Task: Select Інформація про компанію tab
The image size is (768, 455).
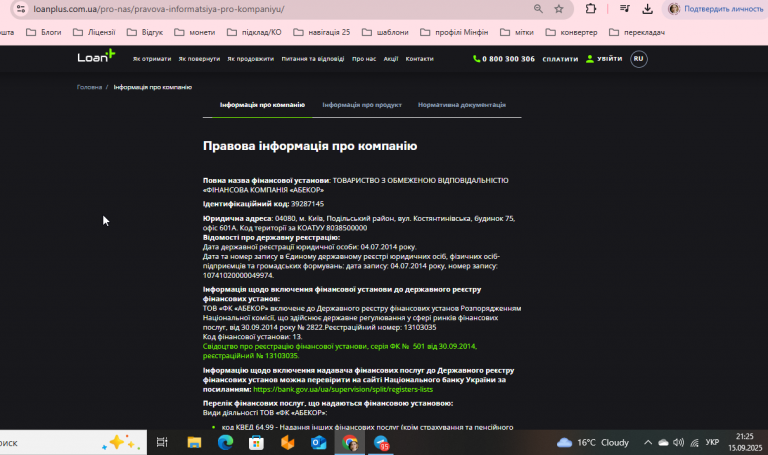Action: coord(262,105)
